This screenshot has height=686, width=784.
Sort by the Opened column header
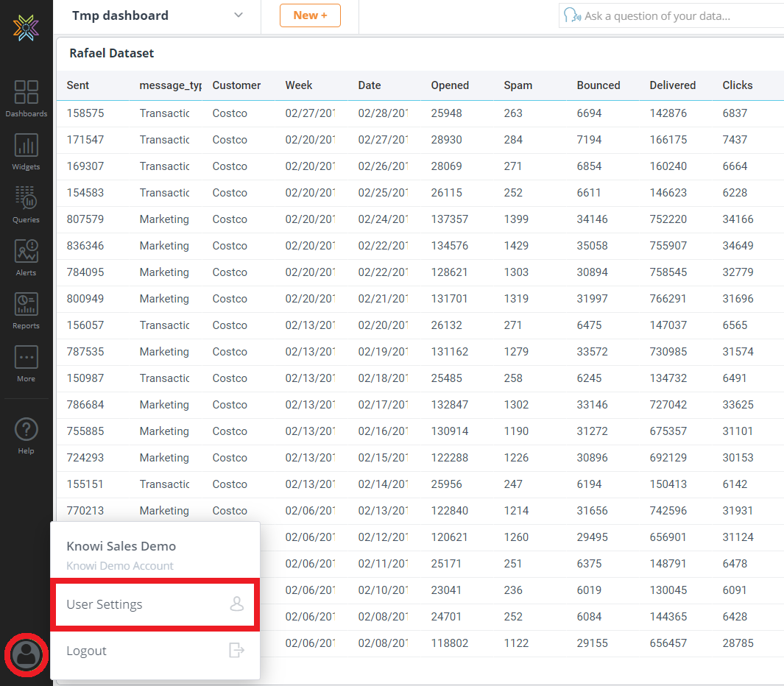pos(450,85)
